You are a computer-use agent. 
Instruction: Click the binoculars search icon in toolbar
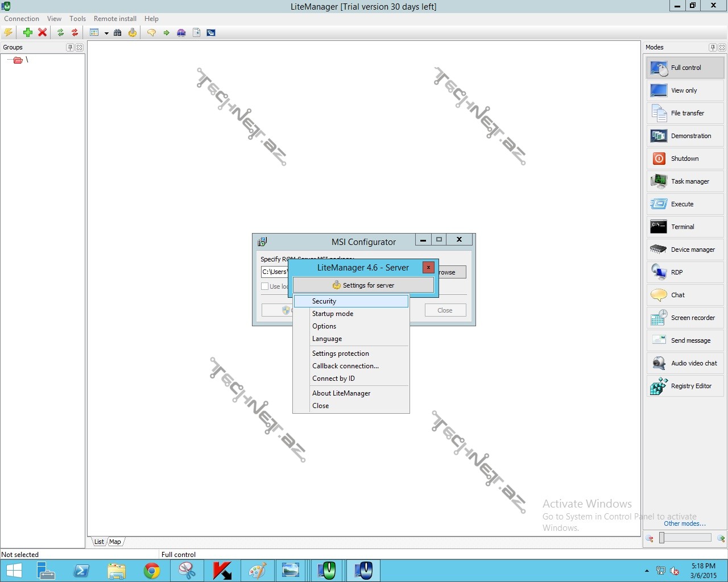(118, 32)
